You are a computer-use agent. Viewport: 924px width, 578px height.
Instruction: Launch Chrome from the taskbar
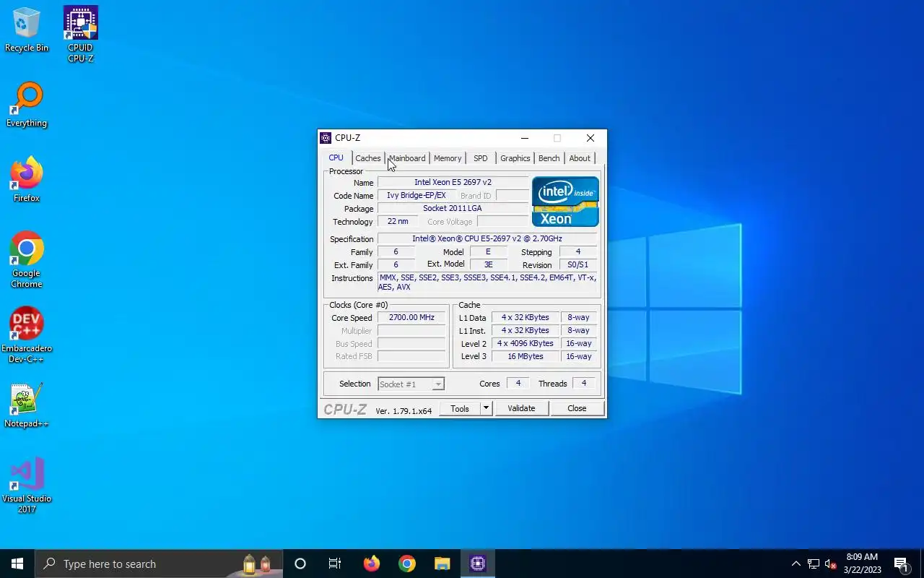(x=407, y=564)
